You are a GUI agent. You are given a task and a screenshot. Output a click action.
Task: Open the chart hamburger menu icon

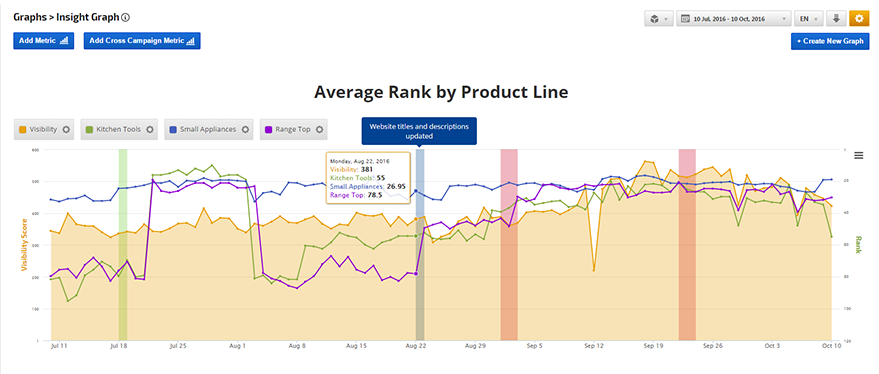pos(858,155)
